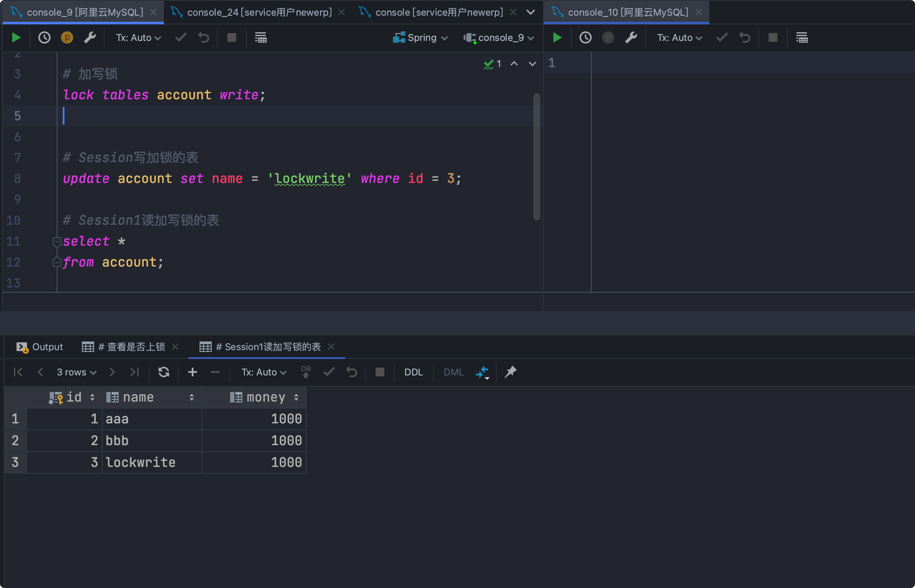Run the query in the console_9 editor
The width and height of the screenshot is (915, 588).
click(16, 38)
